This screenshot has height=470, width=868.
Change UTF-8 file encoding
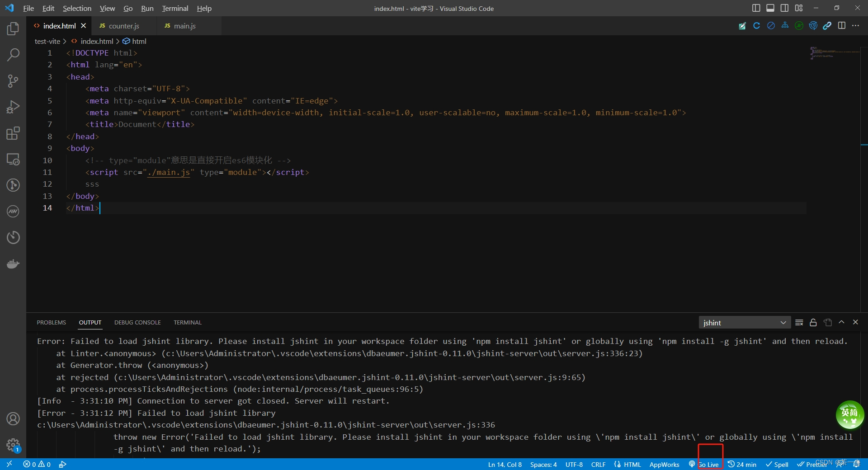(x=574, y=465)
